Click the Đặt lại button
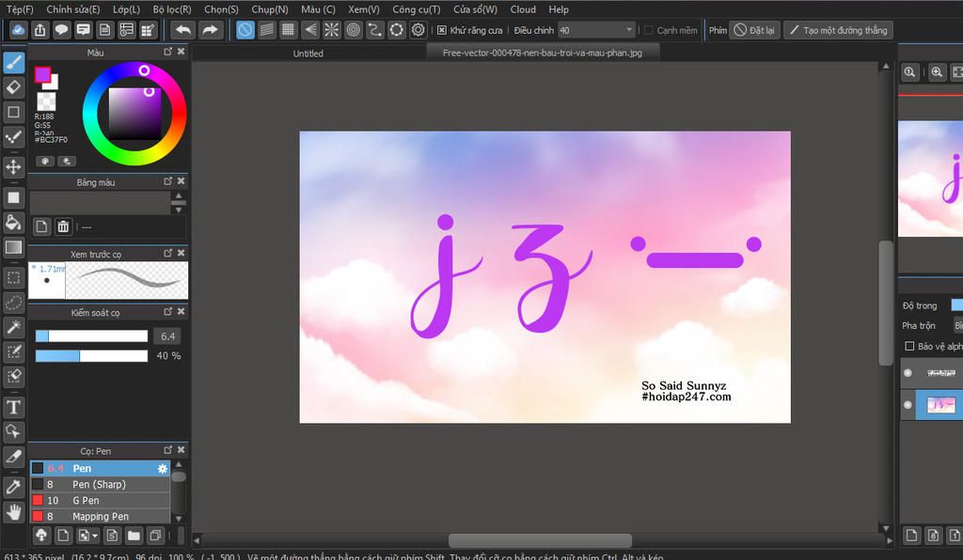Image resolution: width=963 pixels, height=560 pixels. click(755, 30)
